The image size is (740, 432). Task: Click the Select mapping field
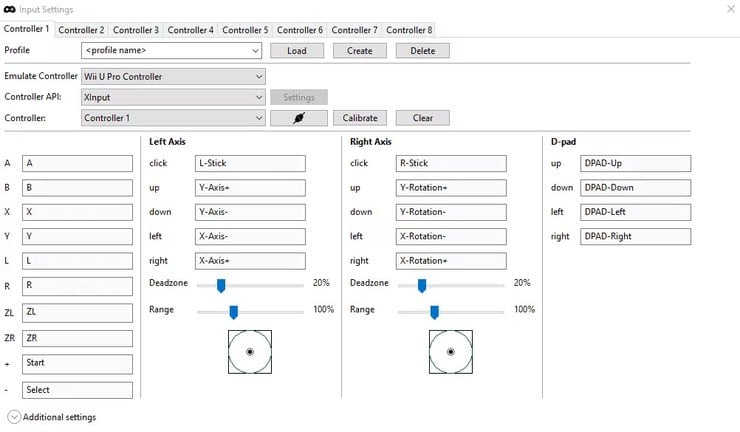pos(77,390)
